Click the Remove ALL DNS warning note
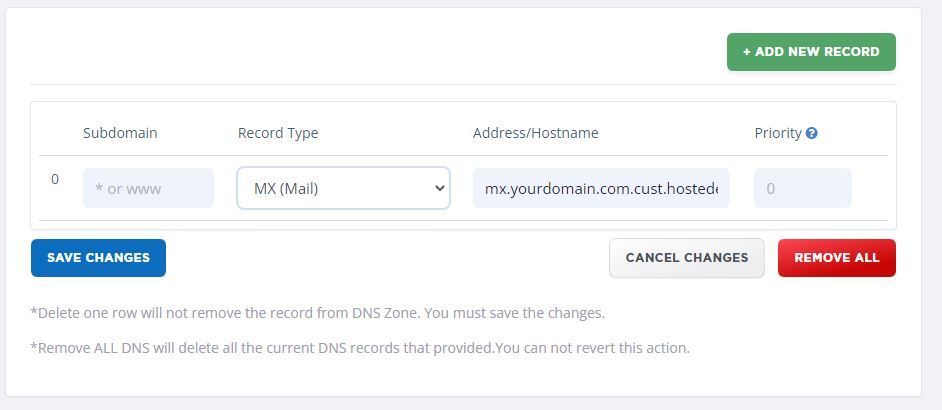942x410 pixels. 360,349
